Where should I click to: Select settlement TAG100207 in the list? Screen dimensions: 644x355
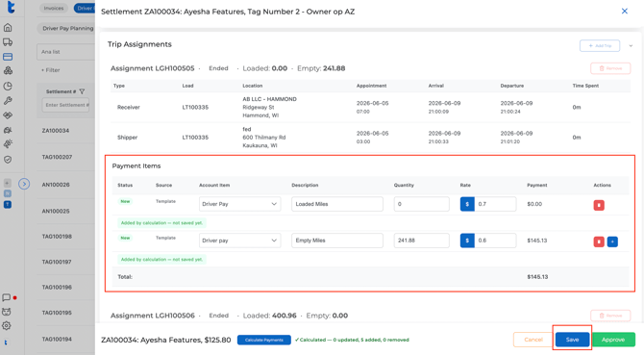coord(57,157)
